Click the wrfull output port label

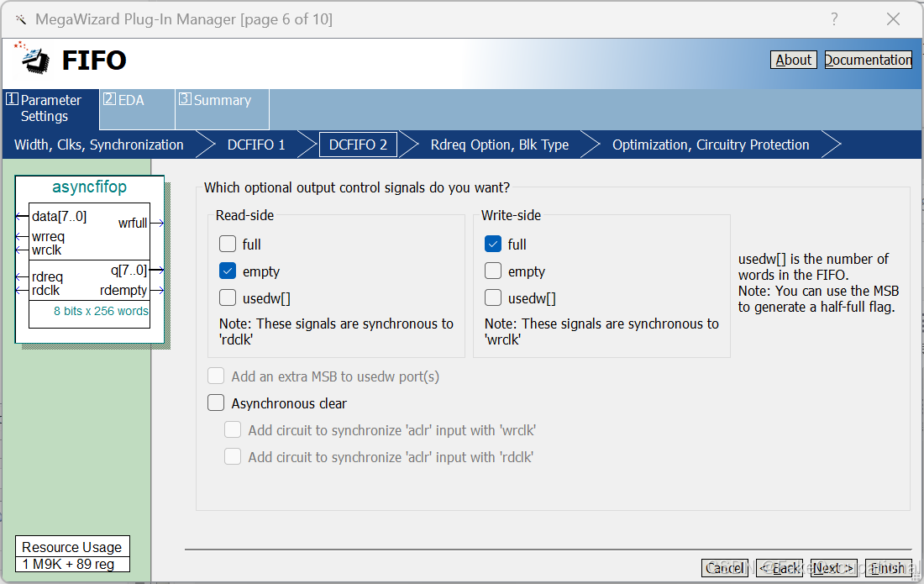coord(133,224)
